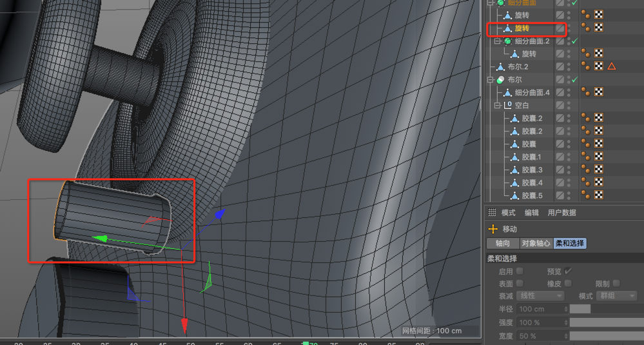The height and width of the screenshot is (345, 644).
Task: Select the 旋转 child of 细分曲面.2
Action: [529, 54]
